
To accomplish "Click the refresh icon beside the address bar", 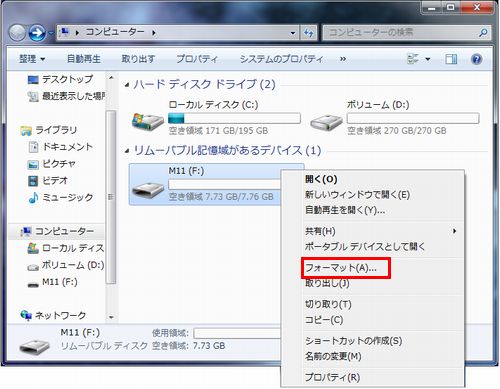I will click(308, 33).
